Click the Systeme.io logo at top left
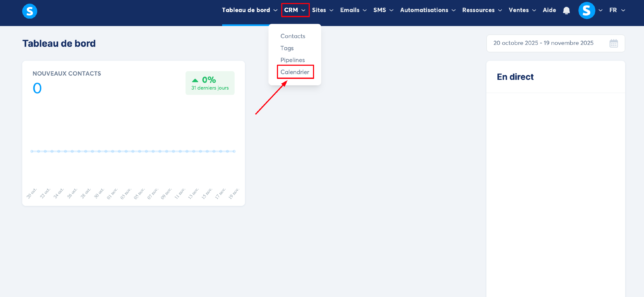The height and width of the screenshot is (297, 644). [29, 11]
